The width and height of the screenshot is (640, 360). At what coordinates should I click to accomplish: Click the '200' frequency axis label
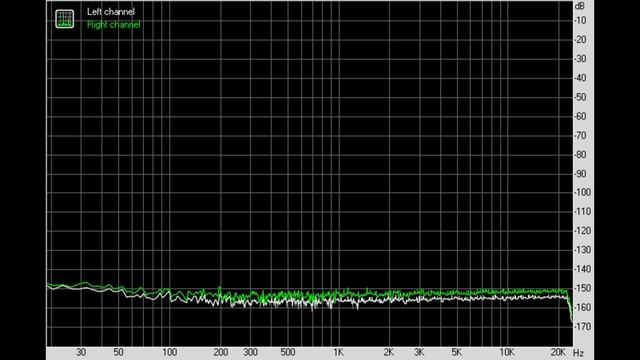(221, 352)
